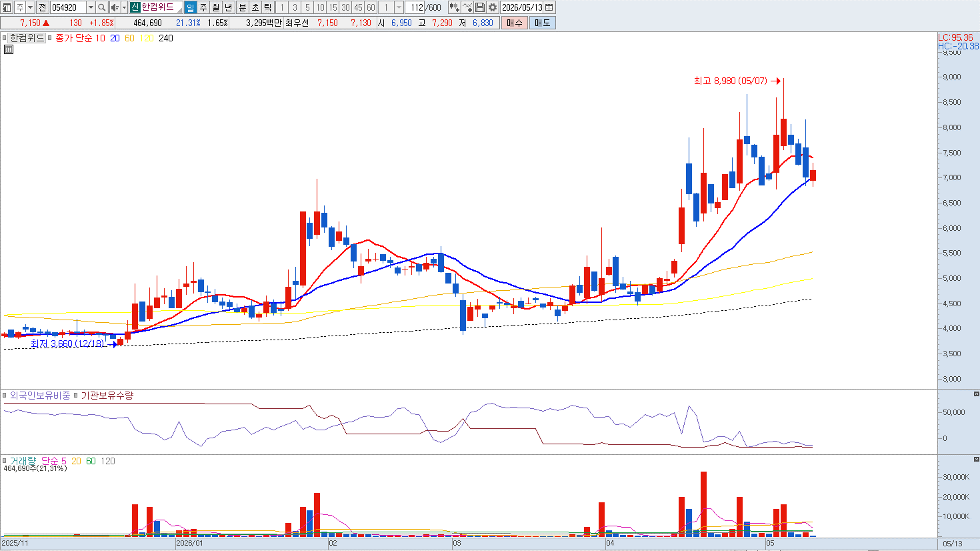Click the 외국인보유비중 indicator label
This screenshot has width=980, height=551.
pos(40,396)
